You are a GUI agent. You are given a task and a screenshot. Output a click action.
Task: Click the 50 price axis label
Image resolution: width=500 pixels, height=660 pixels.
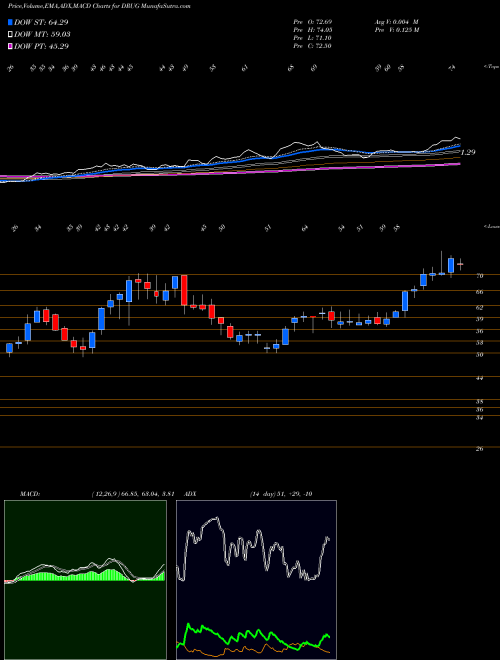coord(479,355)
